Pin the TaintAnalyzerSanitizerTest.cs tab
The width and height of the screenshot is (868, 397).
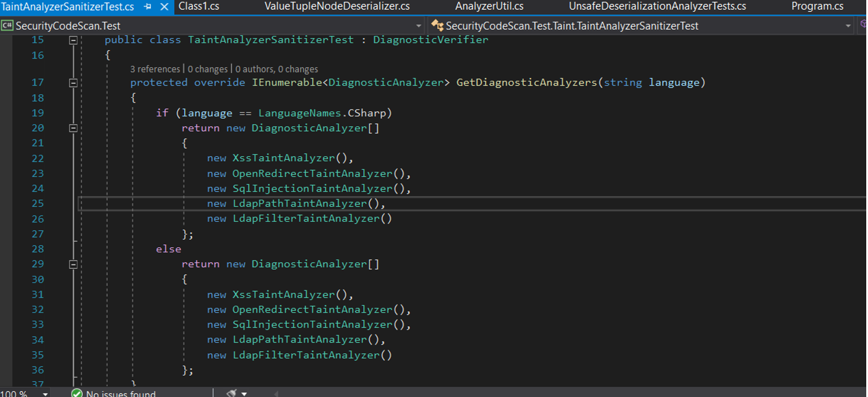tap(147, 7)
